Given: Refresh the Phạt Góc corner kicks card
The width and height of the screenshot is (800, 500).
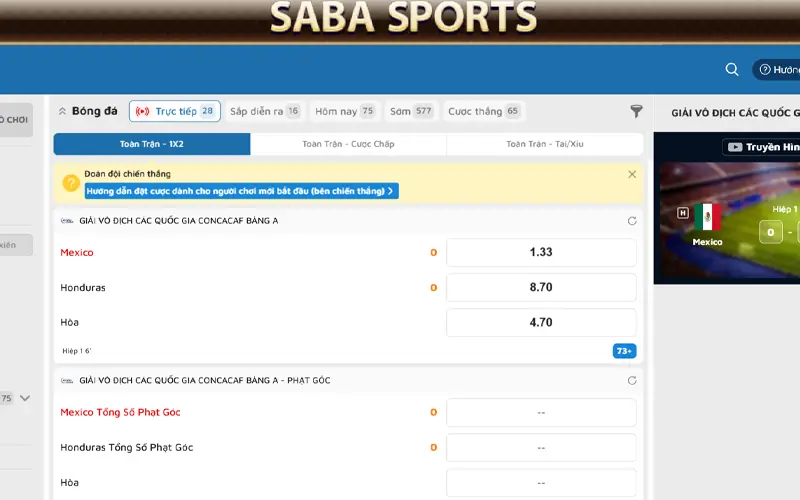Looking at the screenshot, I should point(632,381).
